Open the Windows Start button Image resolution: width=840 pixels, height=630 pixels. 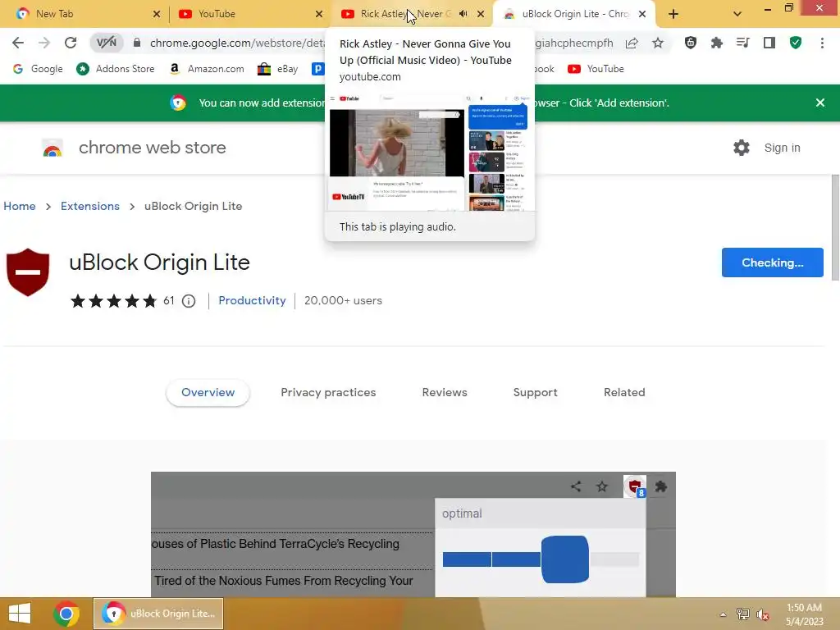click(x=20, y=614)
